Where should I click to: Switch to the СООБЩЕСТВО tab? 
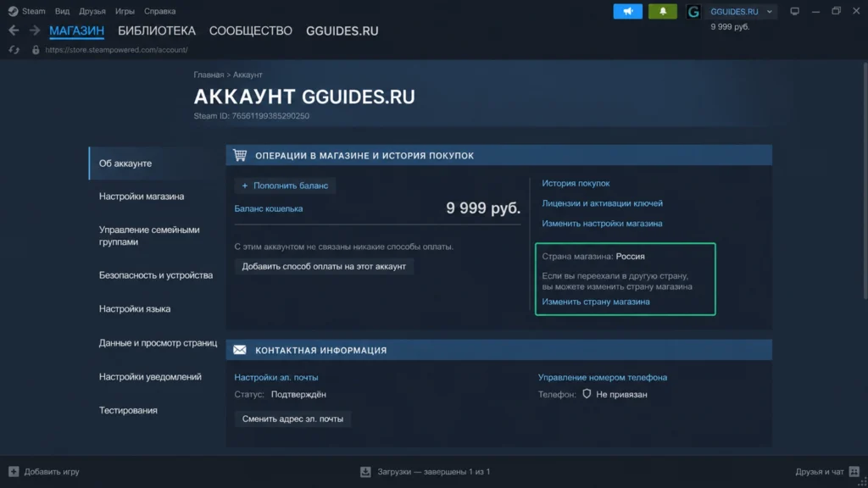250,31
